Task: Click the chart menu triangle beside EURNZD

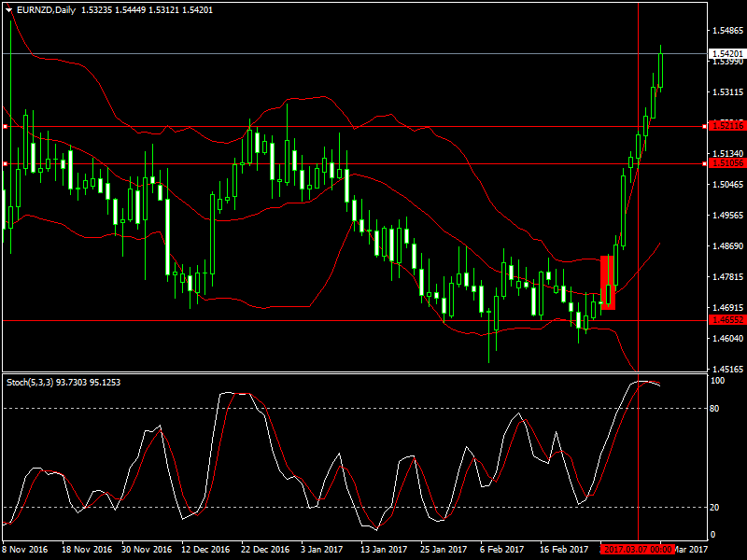Action: (8, 10)
